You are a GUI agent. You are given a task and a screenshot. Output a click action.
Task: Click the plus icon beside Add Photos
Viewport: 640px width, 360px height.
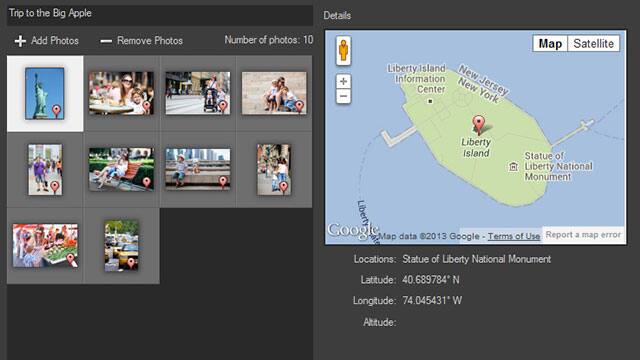click(x=20, y=41)
